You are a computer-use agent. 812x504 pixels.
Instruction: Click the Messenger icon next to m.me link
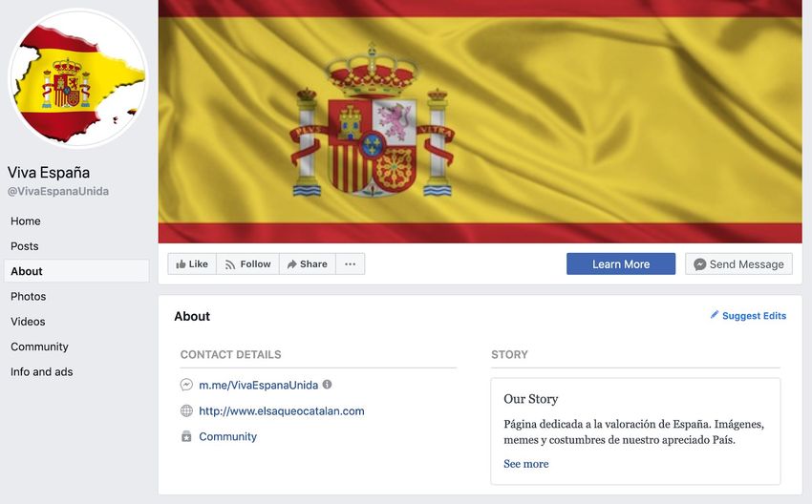click(186, 385)
